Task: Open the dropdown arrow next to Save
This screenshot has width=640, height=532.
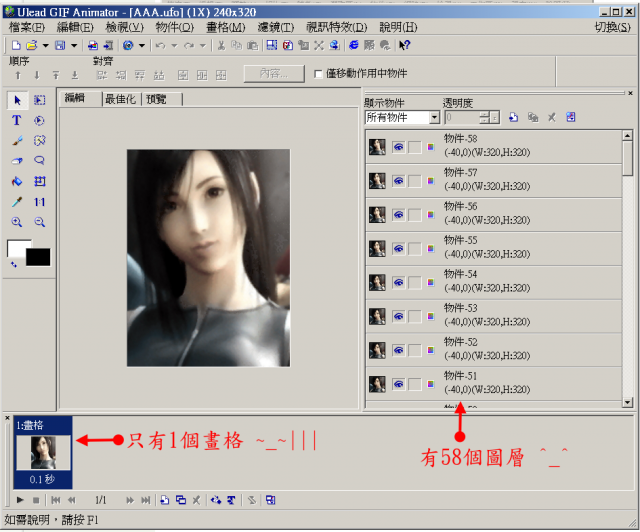Action: click(74, 45)
